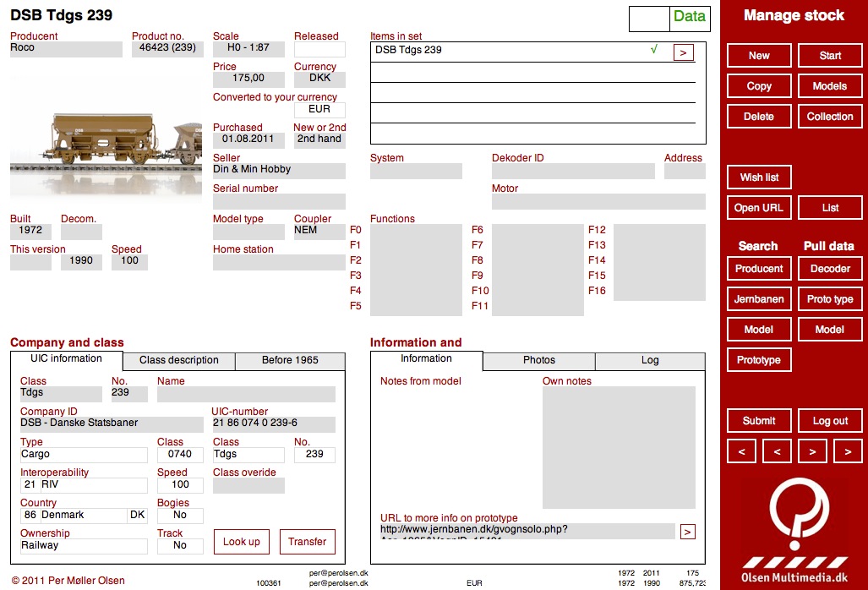Click the Model button under Pull data

pyautogui.click(x=830, y=330)
